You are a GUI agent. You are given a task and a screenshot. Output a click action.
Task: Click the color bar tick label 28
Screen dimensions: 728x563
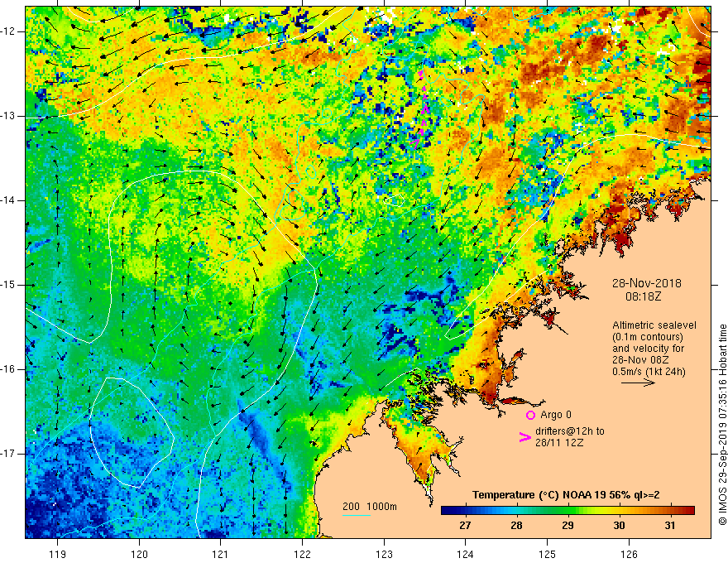tap(516, 526)
